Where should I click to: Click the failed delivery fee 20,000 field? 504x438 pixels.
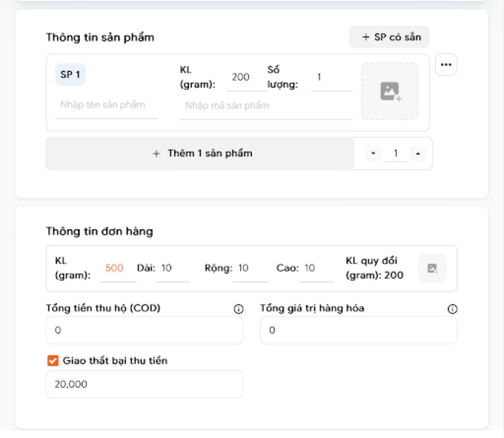pos(144,384)
